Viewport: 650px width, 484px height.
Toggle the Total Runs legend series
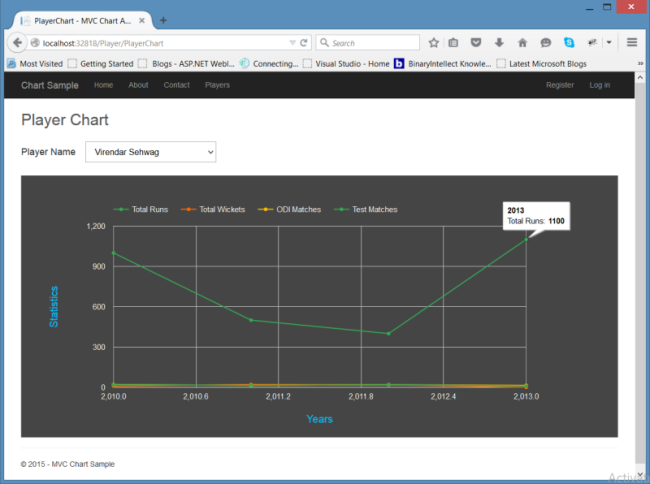tap(141, 209)
